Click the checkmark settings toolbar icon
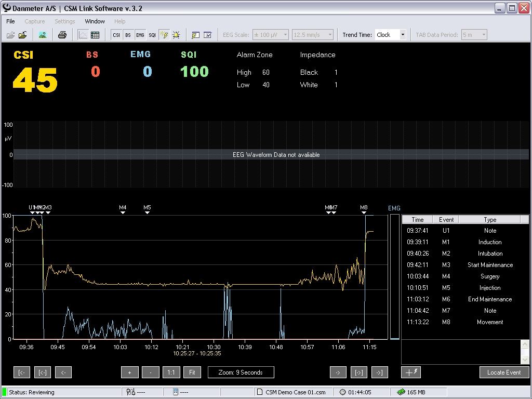 (x=208, y=35)
